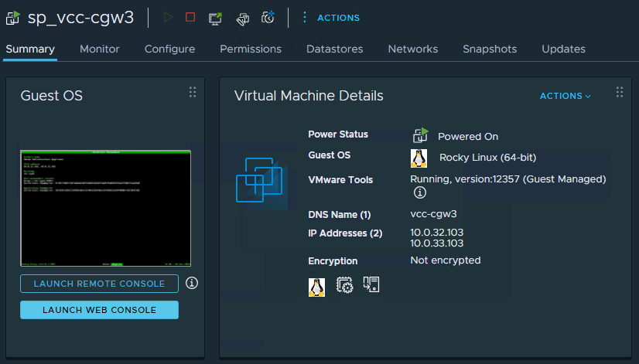Open the launch console toolbar icon
This screenshot has width=639, height=364.
point(215,19)
